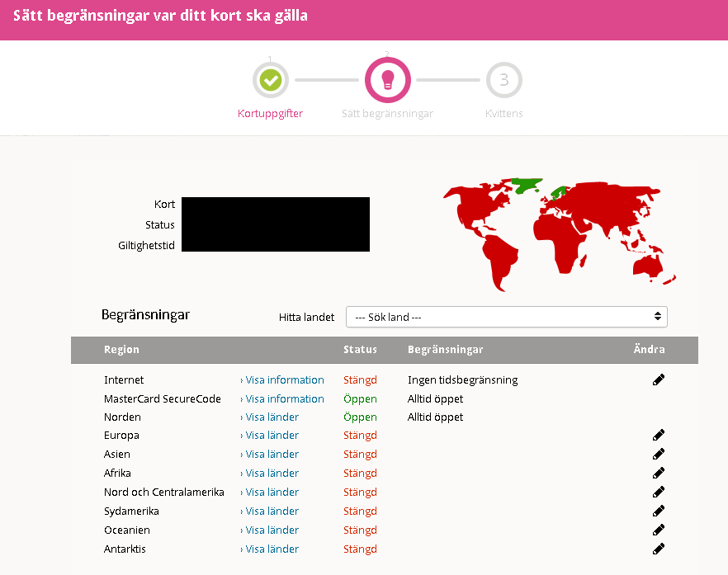Expand Visa länder for Norden
Viewport: 728px width, 575px height.
pos(269,417)
